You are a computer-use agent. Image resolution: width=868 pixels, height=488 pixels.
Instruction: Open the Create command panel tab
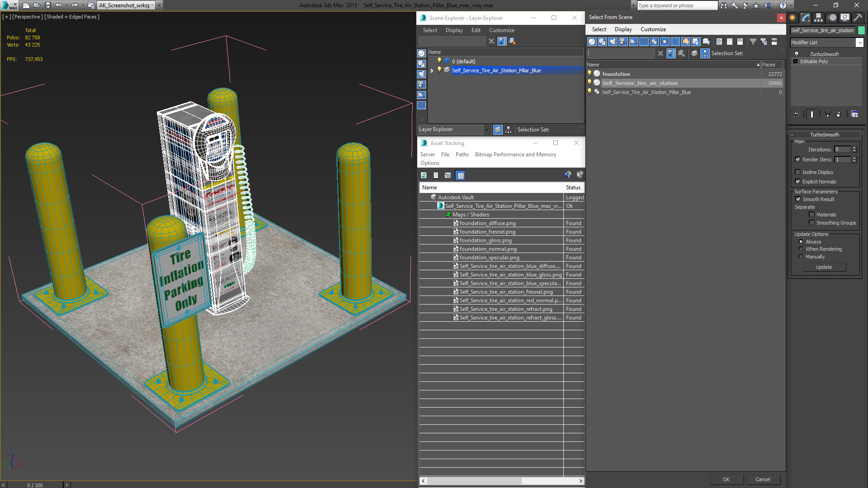(793, 18)
